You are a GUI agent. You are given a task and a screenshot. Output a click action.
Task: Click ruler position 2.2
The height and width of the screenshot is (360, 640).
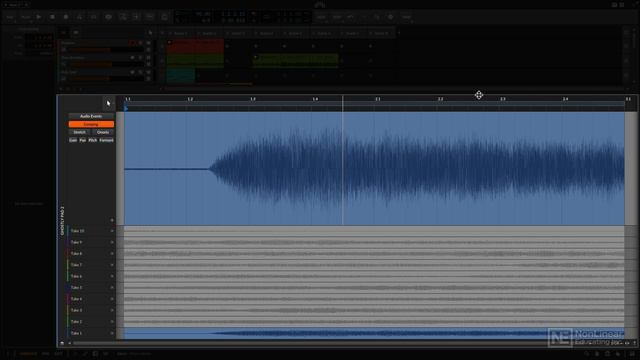coord(440,99)
